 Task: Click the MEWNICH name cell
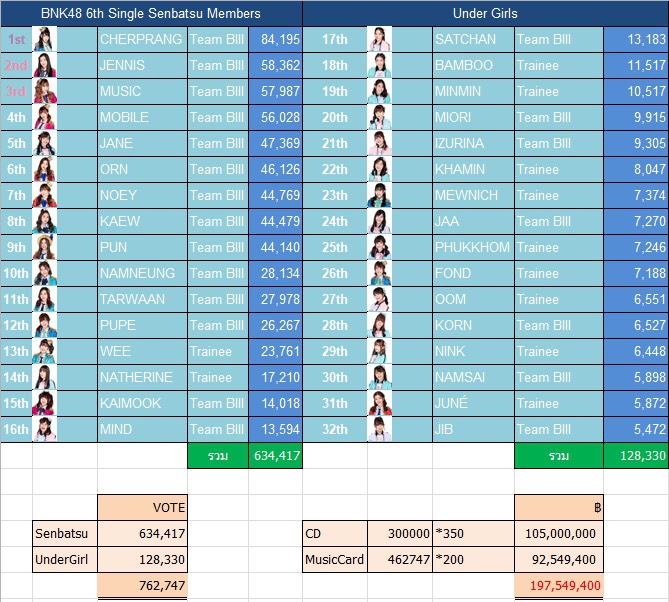pyautogui.click(x=473, y=195)
